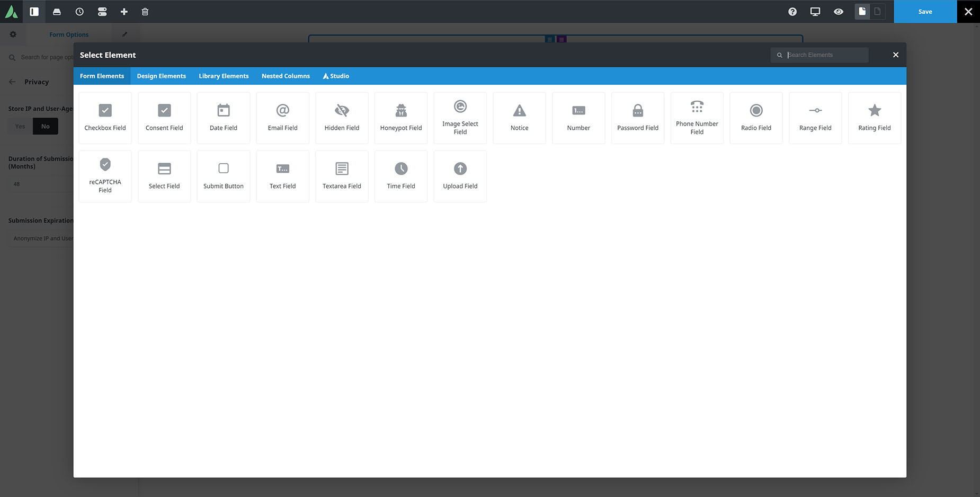
Task: Insert the Date Field element
Action: [224, 118]
